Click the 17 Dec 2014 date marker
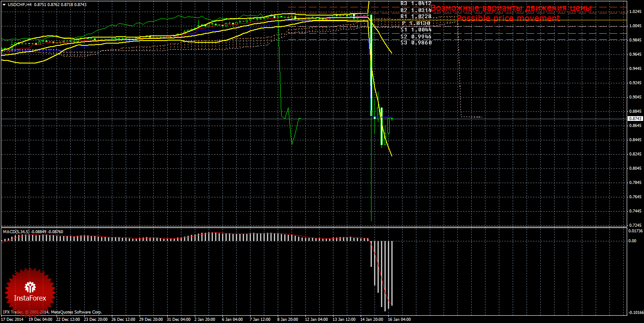The image size is (644, 323). 13,320
